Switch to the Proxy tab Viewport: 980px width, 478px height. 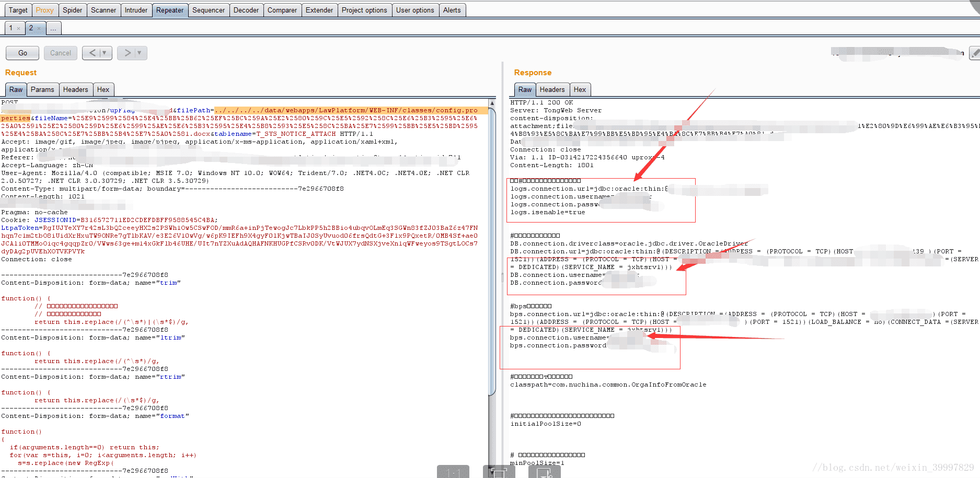click(x=45, y=10)
